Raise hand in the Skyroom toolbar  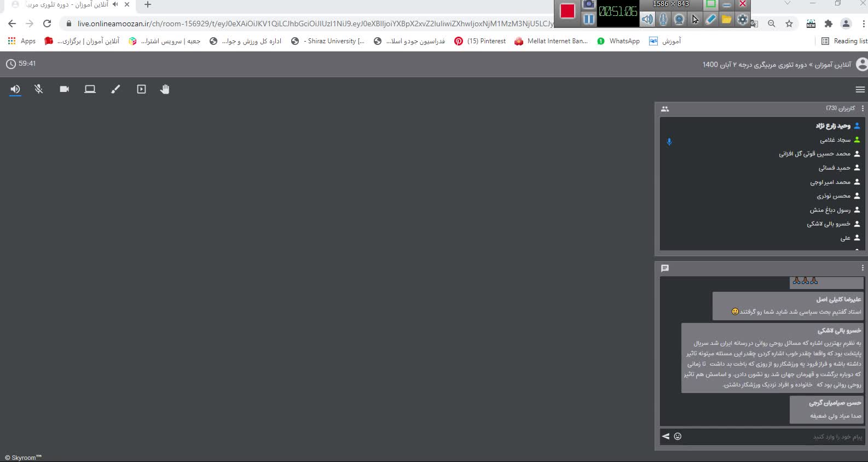[x=165, y=89]
